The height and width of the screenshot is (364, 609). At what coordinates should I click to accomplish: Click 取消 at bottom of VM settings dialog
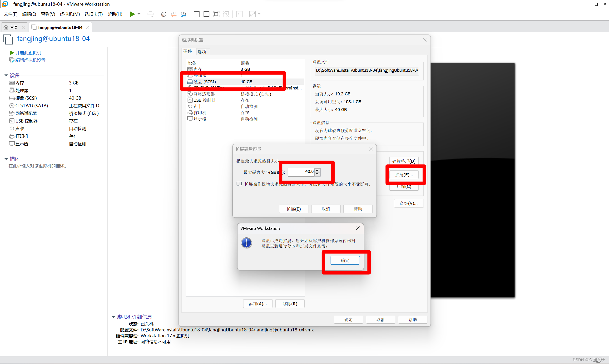coord(381,320)
